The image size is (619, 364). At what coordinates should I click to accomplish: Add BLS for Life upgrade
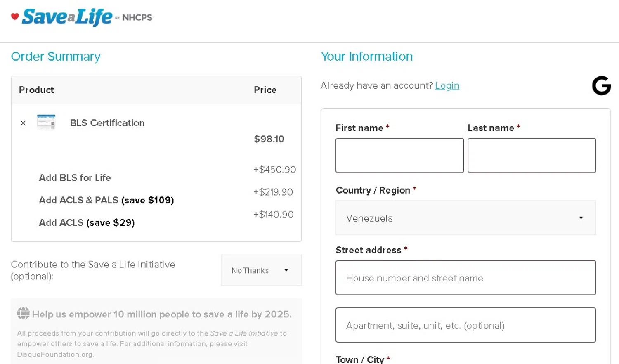(x=75, y=177)
